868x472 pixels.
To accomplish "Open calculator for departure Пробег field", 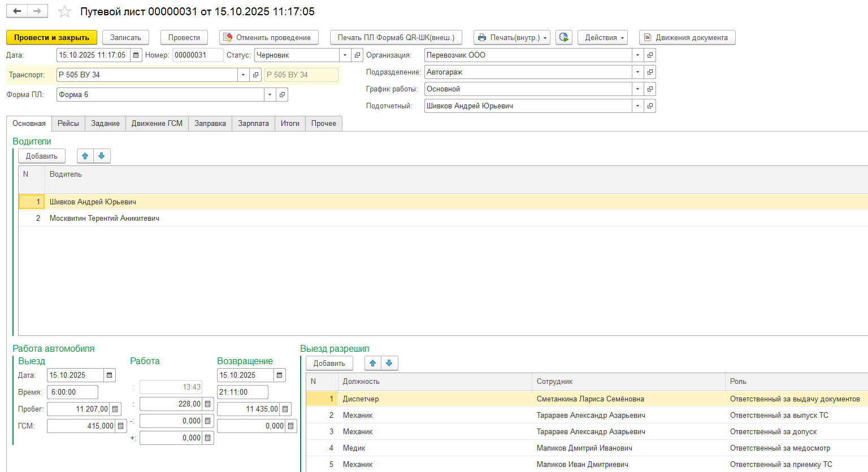I will click(x=115, y=409).
